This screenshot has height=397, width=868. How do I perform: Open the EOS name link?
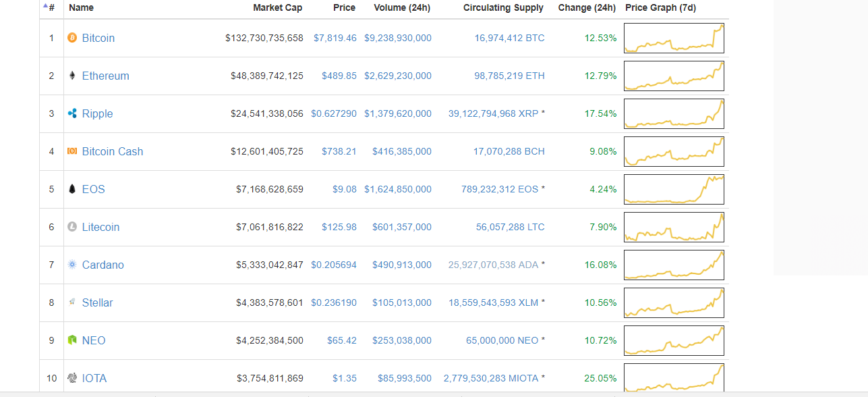point(94,189)
